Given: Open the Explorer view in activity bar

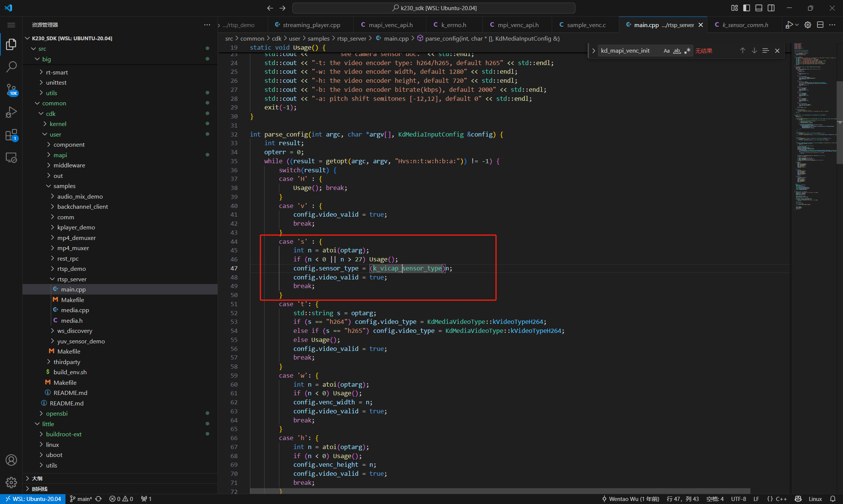Looking at the screenshot, I should click(x=11, y=44).
